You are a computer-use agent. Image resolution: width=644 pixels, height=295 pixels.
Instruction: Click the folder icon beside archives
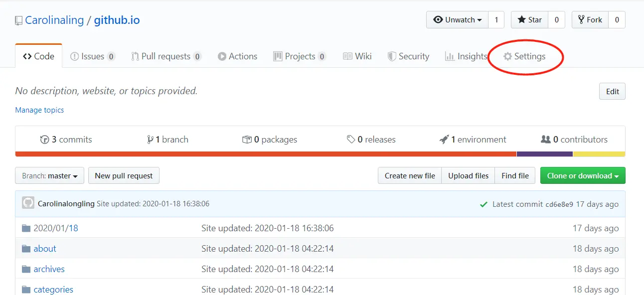pyautogui.click(x=26, y=269)
